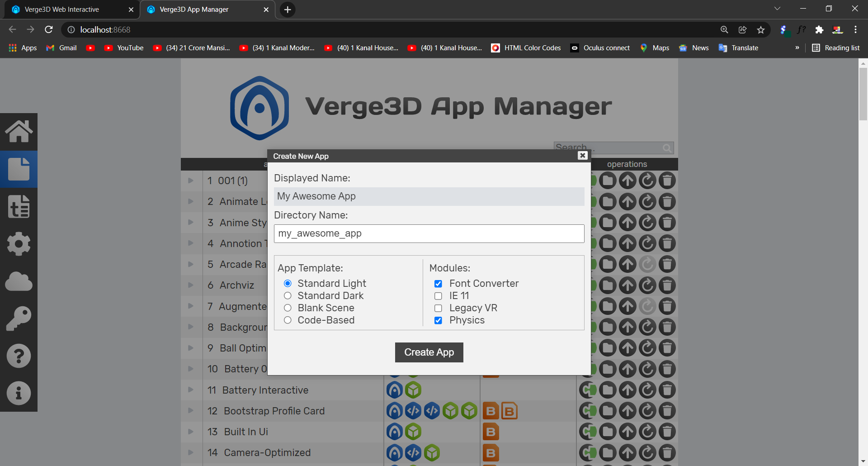Select Standard Light template
Viewport: 868px width, 466px height.
288,283
